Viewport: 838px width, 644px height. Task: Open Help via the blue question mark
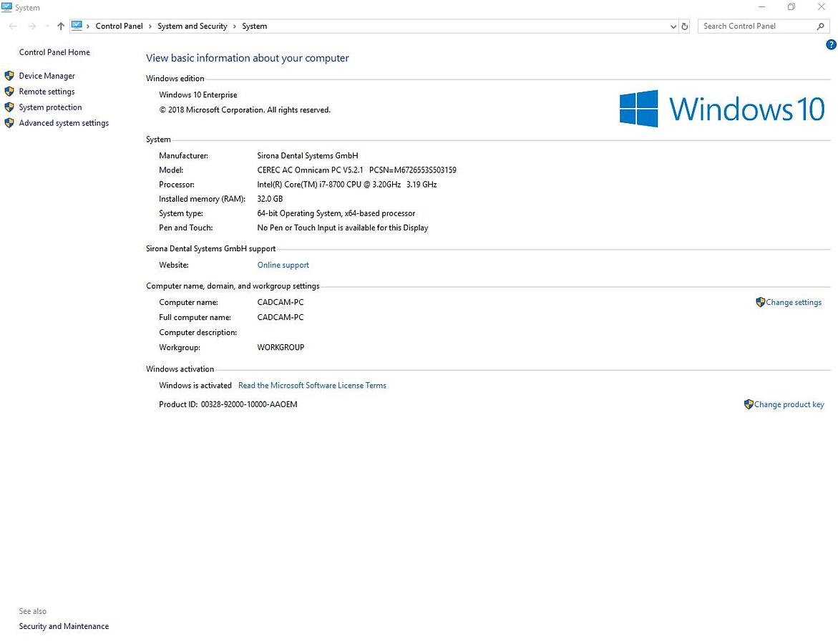831,45
